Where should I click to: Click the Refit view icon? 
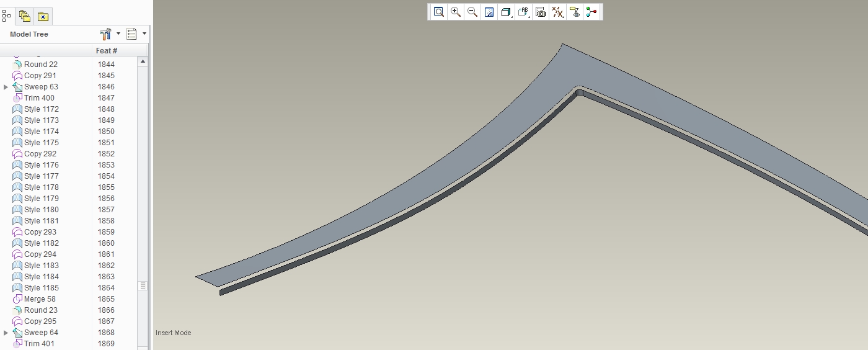439,12
